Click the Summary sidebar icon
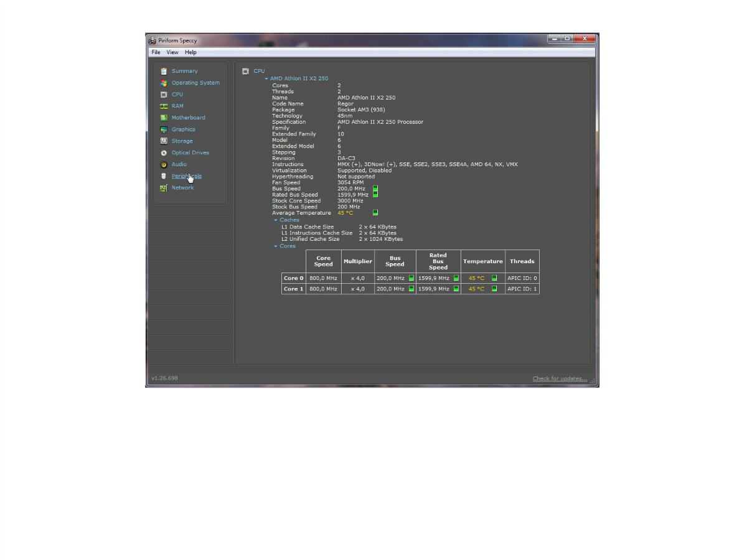Viewport: 747px width, 560px height. [x=164, y=71]
